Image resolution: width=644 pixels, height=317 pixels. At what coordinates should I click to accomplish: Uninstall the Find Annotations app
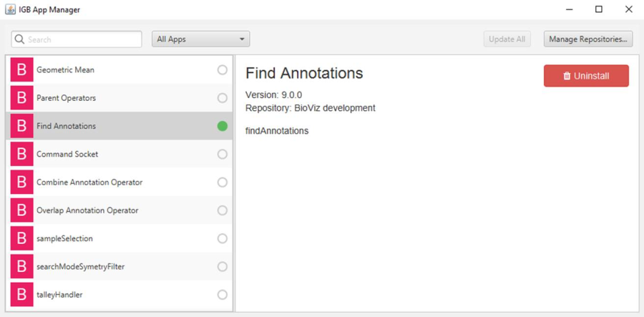(586, 76)
